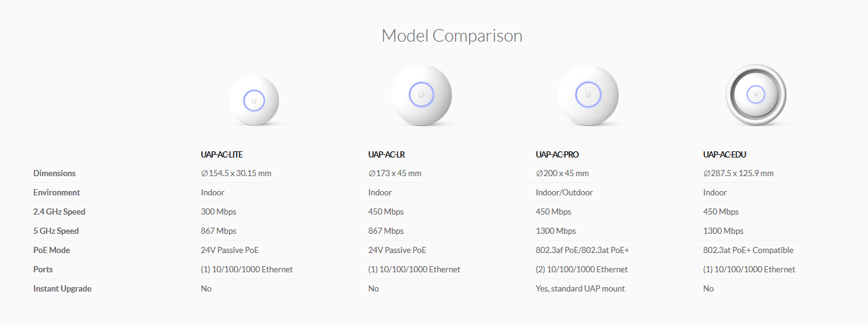Click the Instant Upgrade row label
The height and width of the screenshot is (325, 868).
63,289
